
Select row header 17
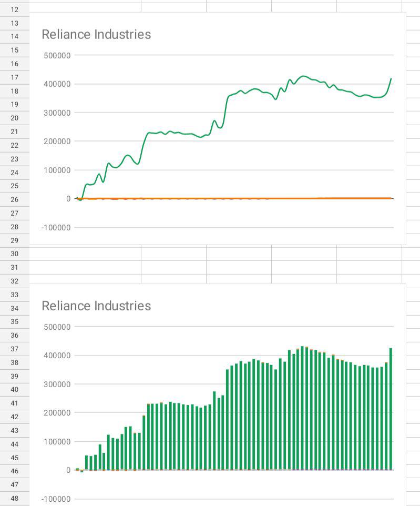click(x=15, y=77)
